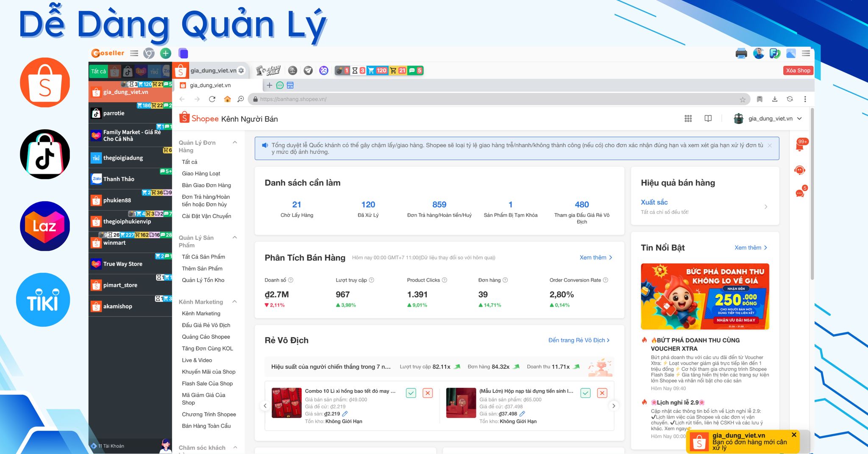This screenshot has width=868, height=454.
Task: Click the download icon in browser toolbar
Action: click(775, 99)
